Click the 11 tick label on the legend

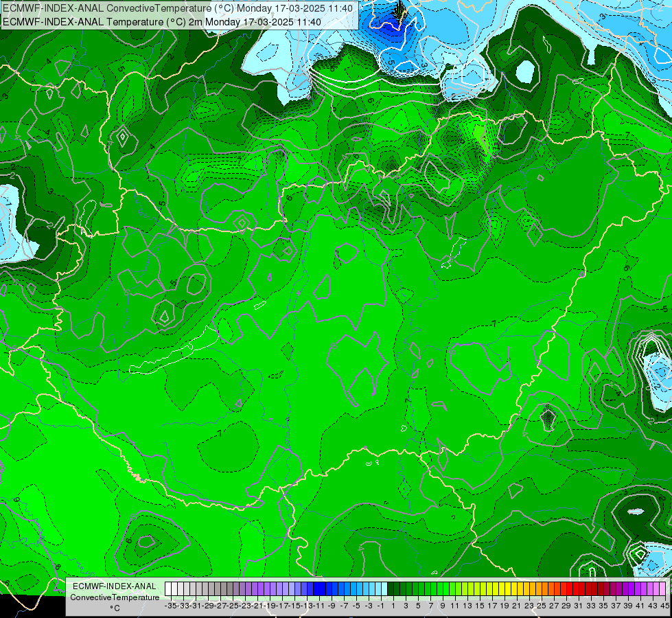click(454, 606)
